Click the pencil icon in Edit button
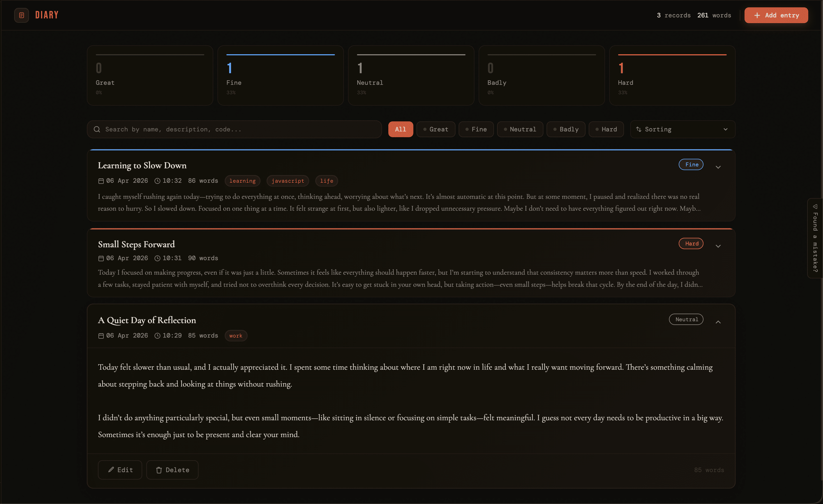This screenshot has height=504, width=823. coord(111,470)
